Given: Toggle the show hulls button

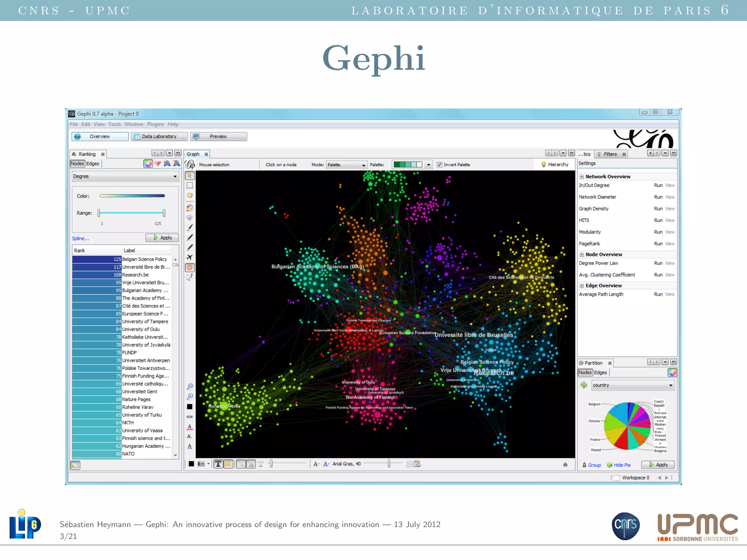Looking at the screenshot, I should pos(228,464).
